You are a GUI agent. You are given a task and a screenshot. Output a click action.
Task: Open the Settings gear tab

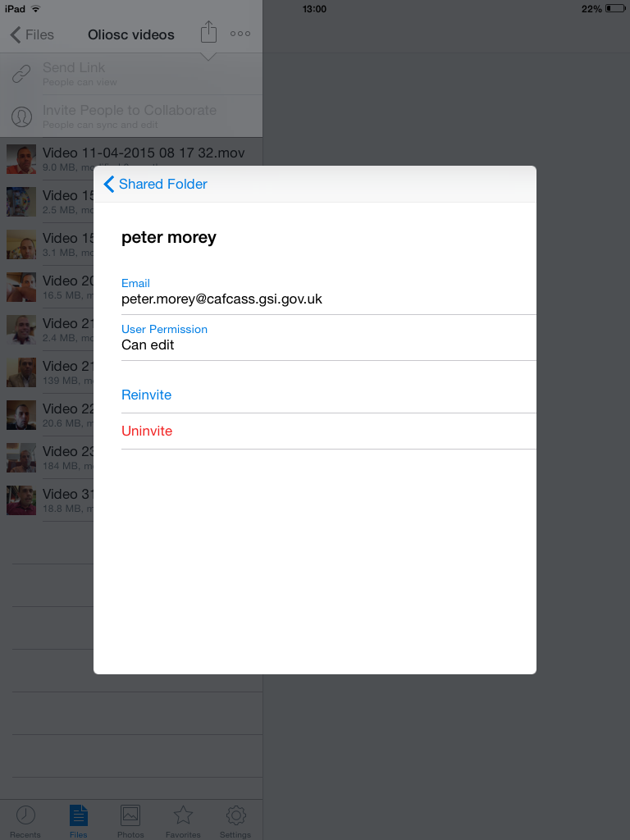point(235,819)
